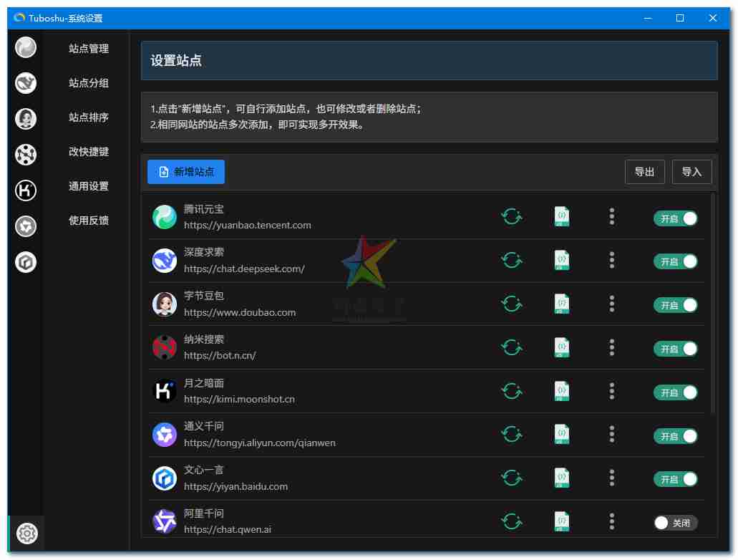The height and width of the screenshot is (560, 738).
Task: Click the site list vertical scrollbar
Action: point(713,301)
